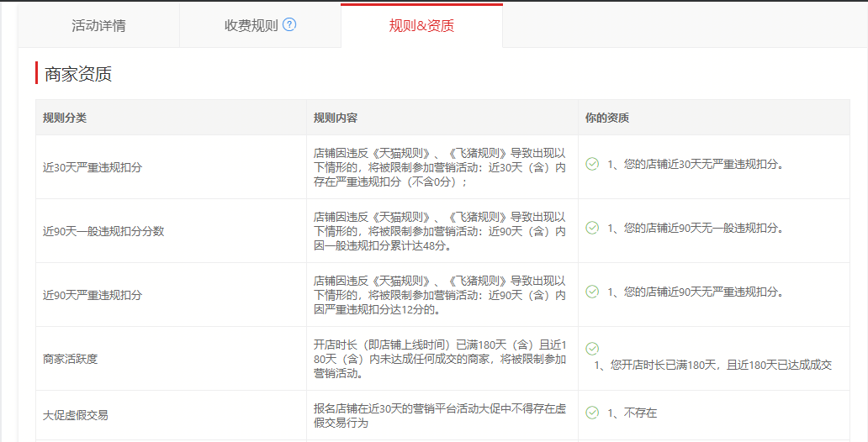Click the green check icon in 商家活跃度 row
Image resolution: width=868 pixels, height=442 pixels.
coord(592,348)
